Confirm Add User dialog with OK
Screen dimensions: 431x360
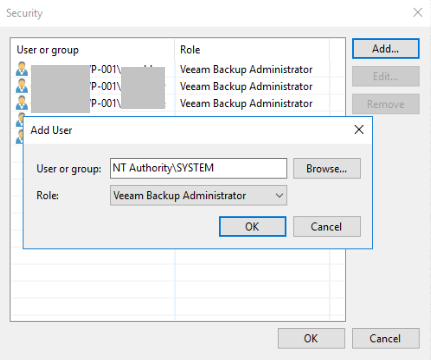(x=252, y=227)
